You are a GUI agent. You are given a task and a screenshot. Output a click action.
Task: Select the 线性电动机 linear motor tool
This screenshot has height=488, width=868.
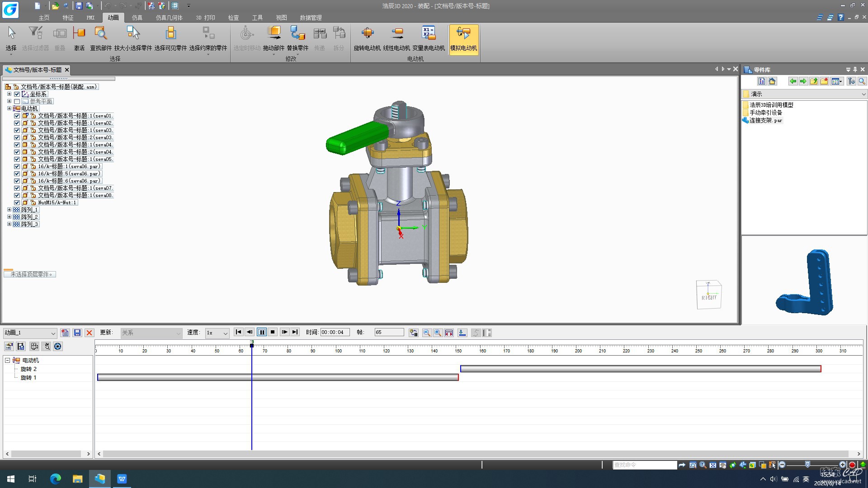coord(396,39)
